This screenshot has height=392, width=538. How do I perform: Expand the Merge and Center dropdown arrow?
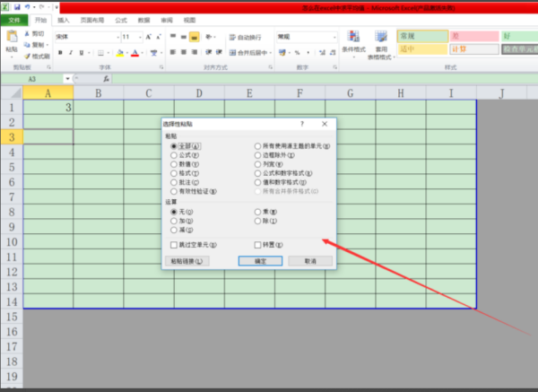pos(271,53)
